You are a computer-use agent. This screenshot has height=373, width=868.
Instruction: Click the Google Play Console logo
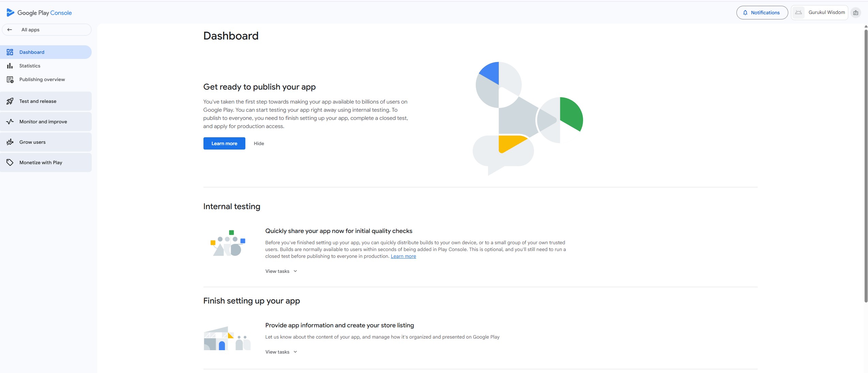click(x=10, y=13)
